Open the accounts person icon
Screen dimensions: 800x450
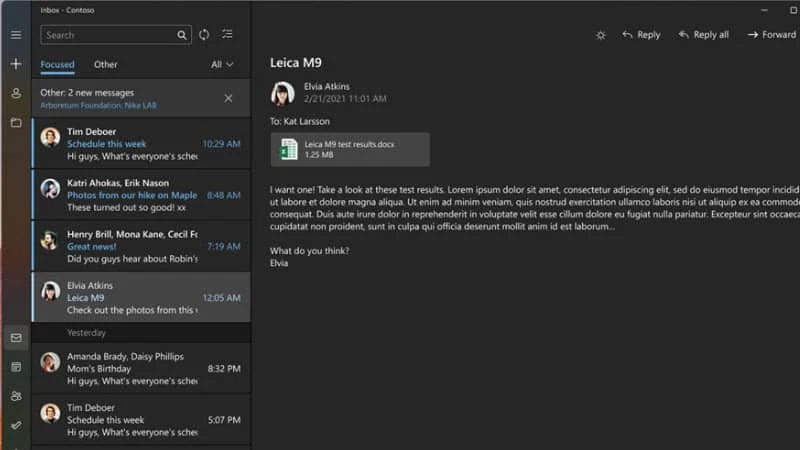(16, 93)
